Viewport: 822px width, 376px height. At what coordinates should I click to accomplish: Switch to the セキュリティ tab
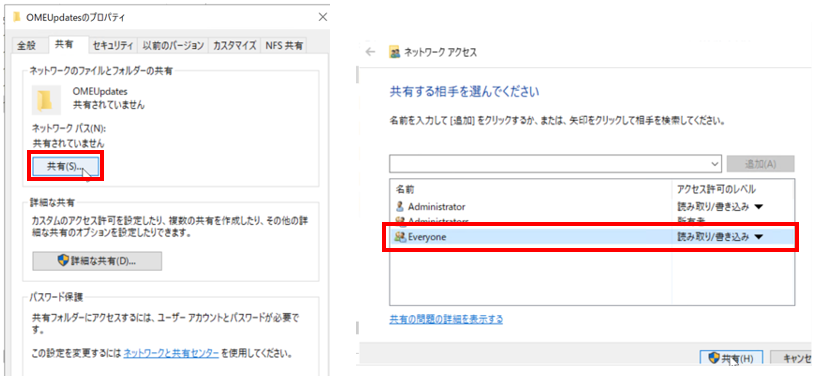113,46
